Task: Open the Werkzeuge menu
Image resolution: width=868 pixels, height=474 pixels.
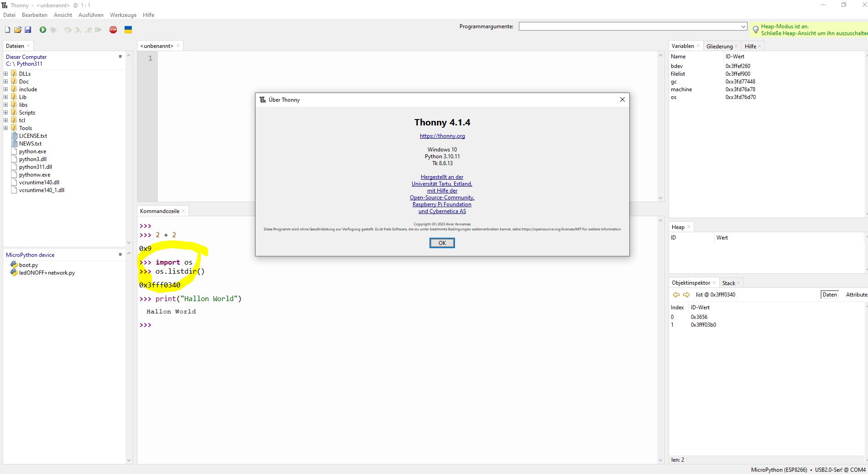Action: pos(123,15)
